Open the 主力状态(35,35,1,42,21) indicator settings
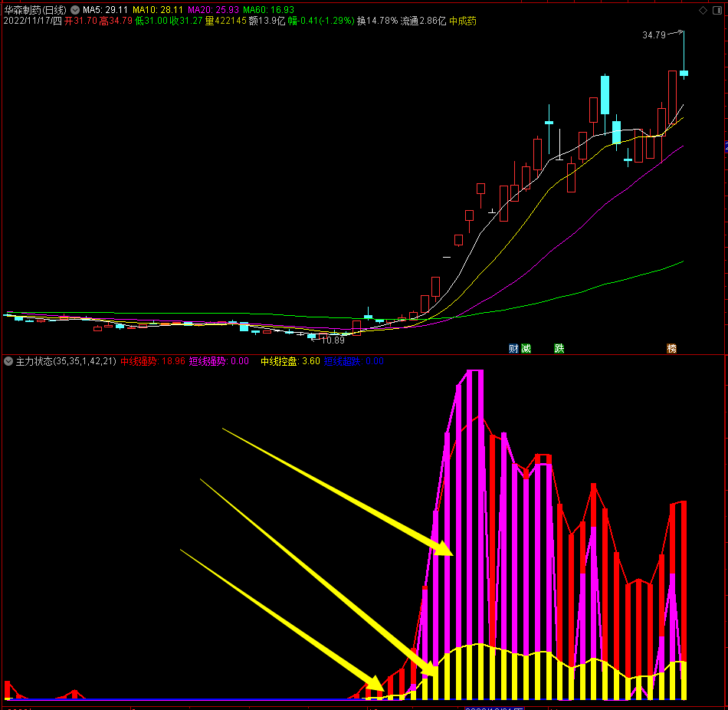 coord(66,361)
